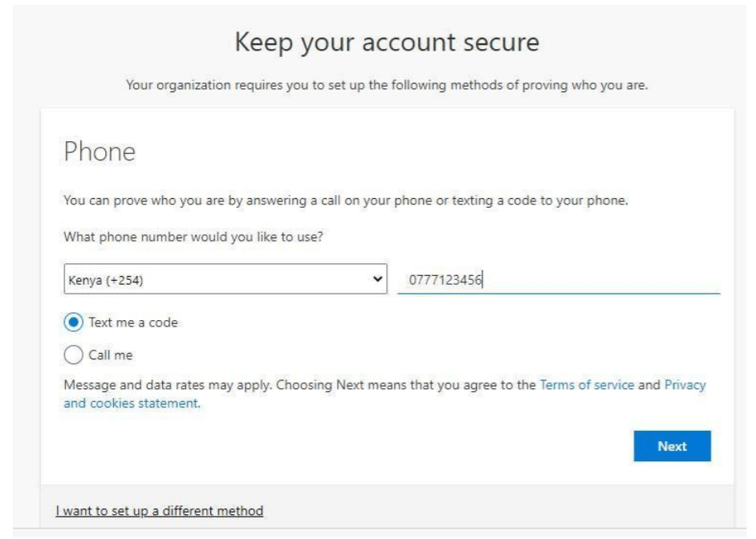Screen dimensions: 756x539
Task: Click the "Kenya (+254)" text in the selector
Action: (100, 279)
